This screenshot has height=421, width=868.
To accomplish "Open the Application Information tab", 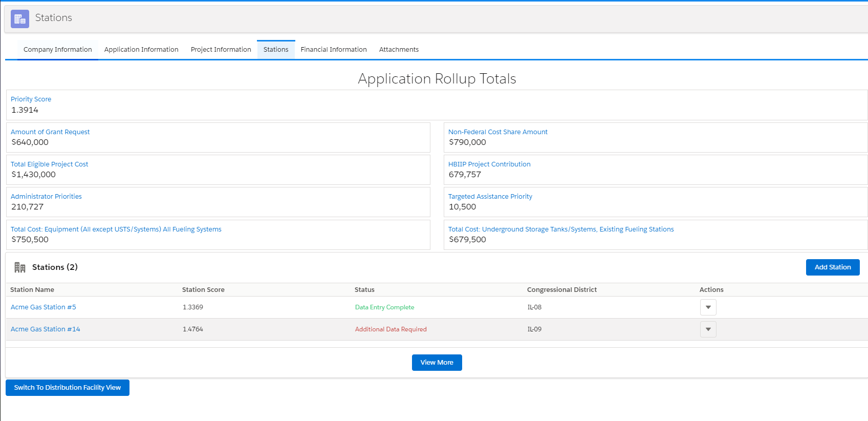I will pyautogui.click(x=141, y=50).
